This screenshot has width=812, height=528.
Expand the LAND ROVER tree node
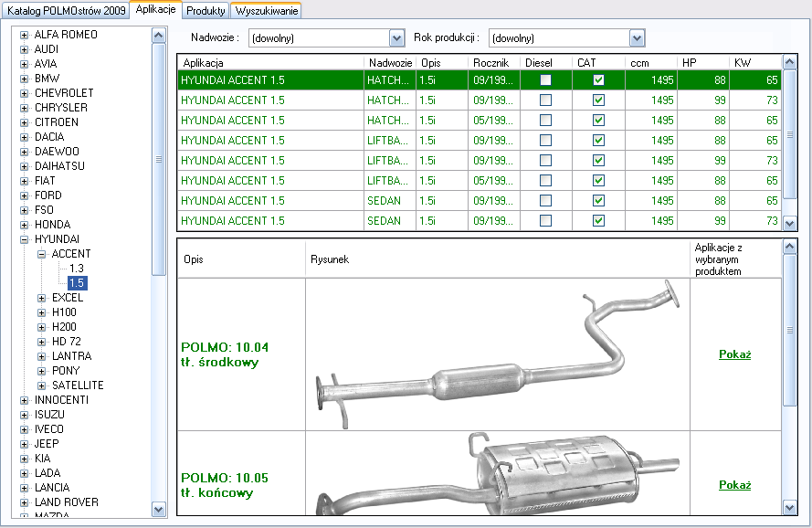coord(24,502)
